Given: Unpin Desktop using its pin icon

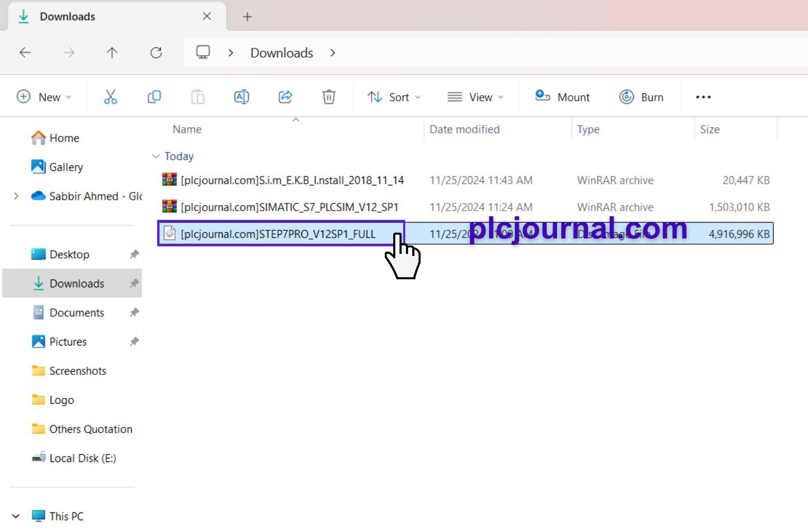Looking at the screenshot, I should 134,254.
